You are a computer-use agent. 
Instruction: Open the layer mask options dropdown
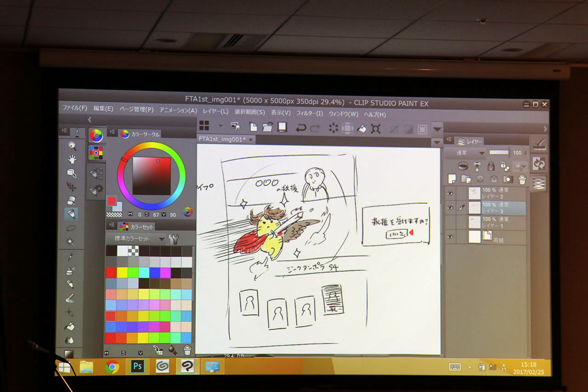(x=521, y=166)
